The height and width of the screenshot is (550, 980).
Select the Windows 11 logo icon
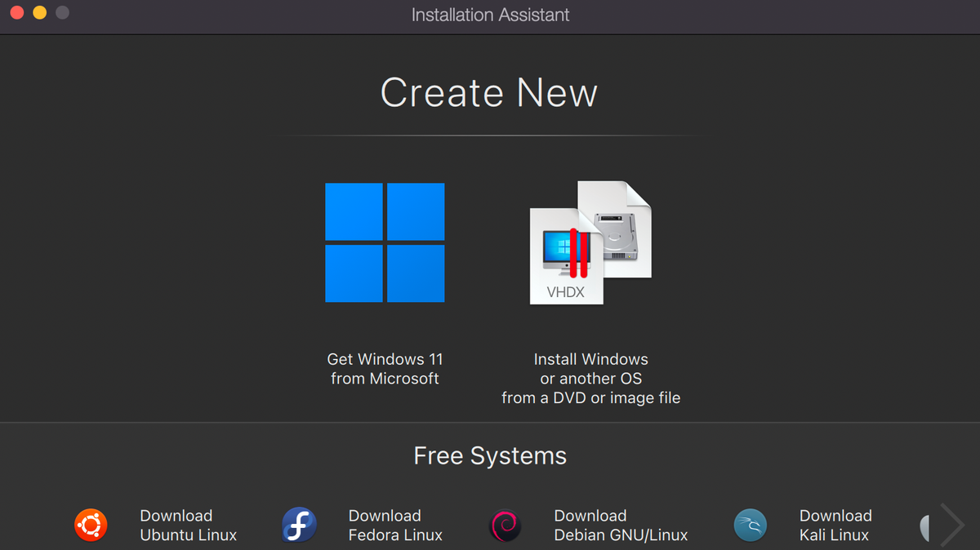pos(385,242)
